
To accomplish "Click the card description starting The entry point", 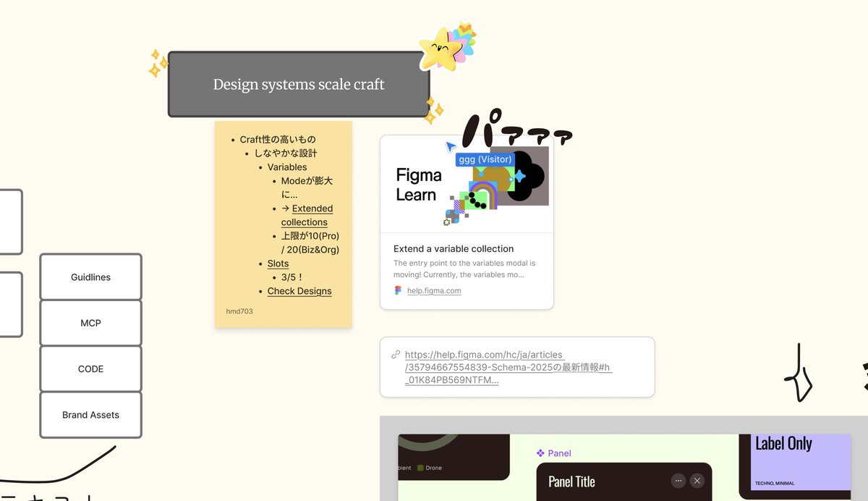I will [x=464, y=269].
